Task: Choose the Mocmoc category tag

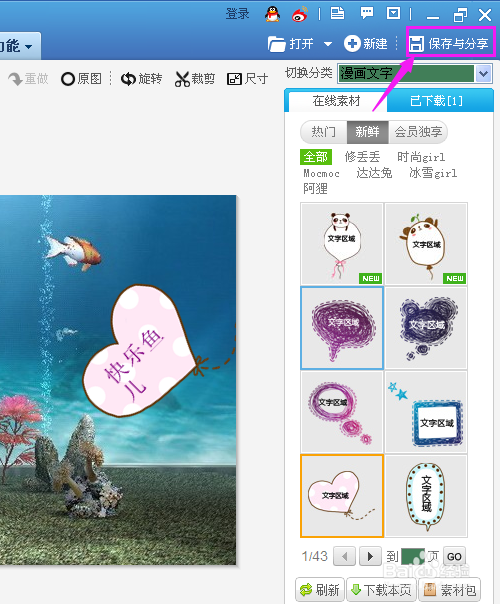Action: (x=321, y=173)
